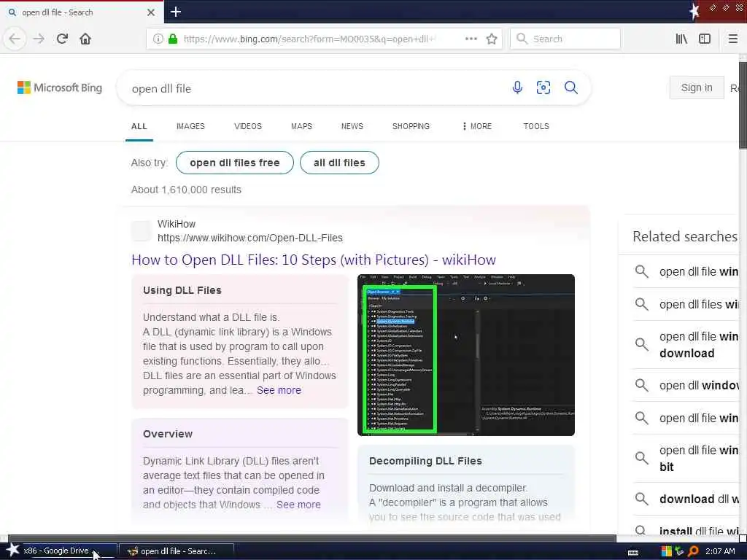Focus the Firefox toolbar Search field

[565, 39]
